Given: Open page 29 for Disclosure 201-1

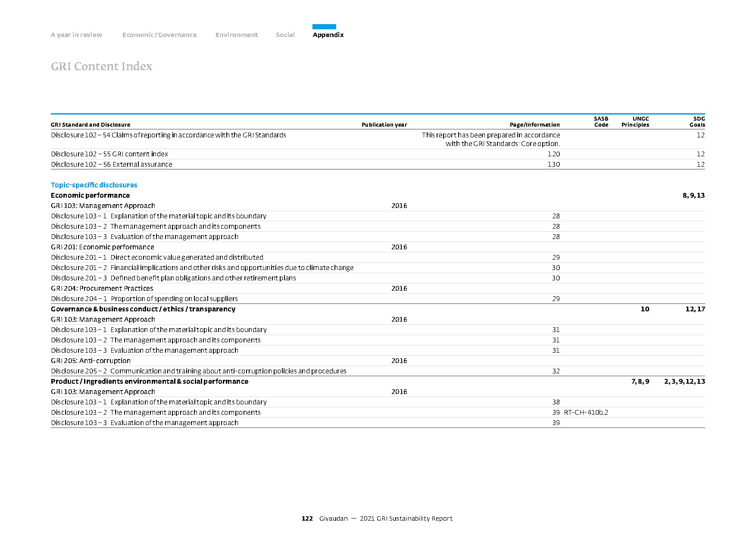Looking at the screenshot, I should point(556,258).
